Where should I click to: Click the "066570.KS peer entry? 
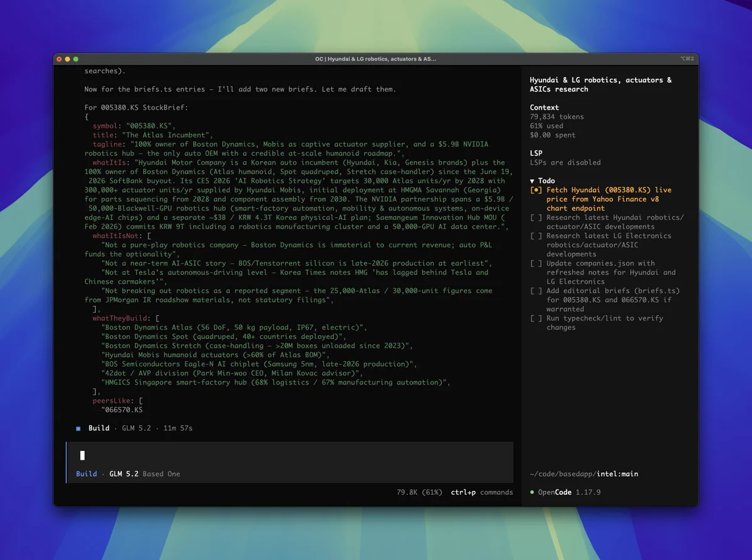click(x=122, y=410)
